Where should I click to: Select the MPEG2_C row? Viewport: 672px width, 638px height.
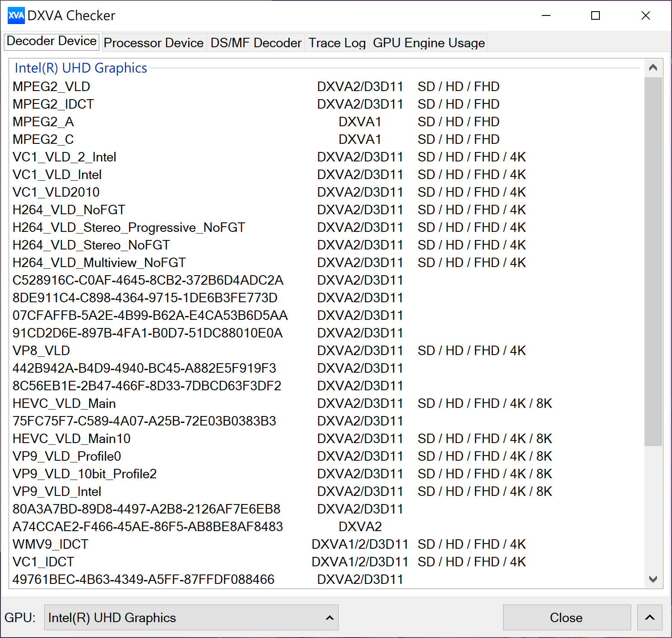click(x=327, y=139)
